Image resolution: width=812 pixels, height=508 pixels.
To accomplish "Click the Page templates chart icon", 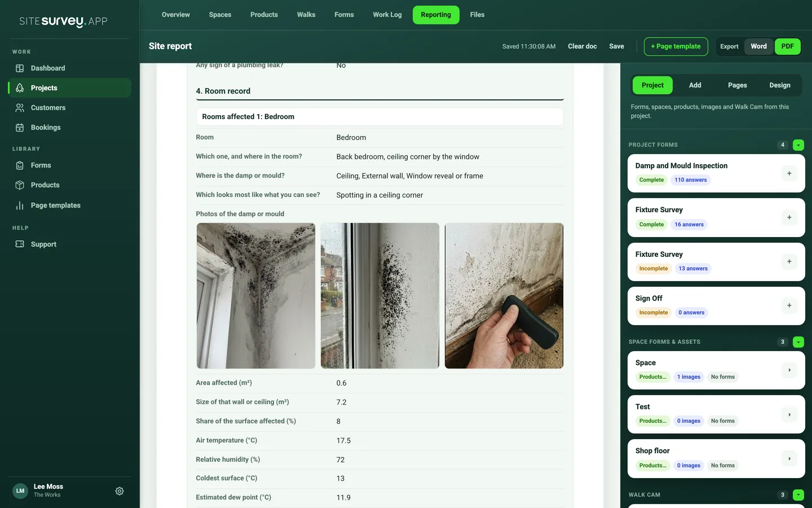I will coord(20,205).
